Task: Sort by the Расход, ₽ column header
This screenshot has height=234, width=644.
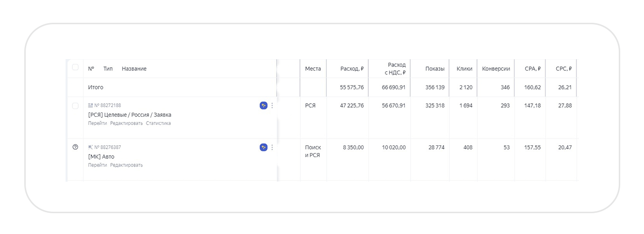Action: click(352, 69)
